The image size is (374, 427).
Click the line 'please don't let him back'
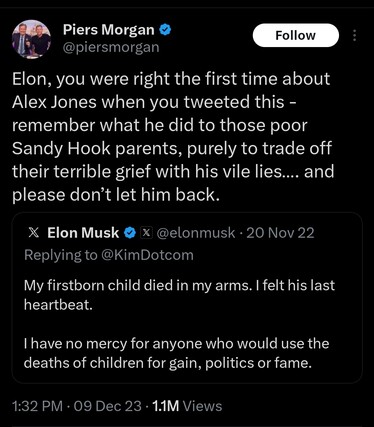pyautogui.click(x=116, y=195)
